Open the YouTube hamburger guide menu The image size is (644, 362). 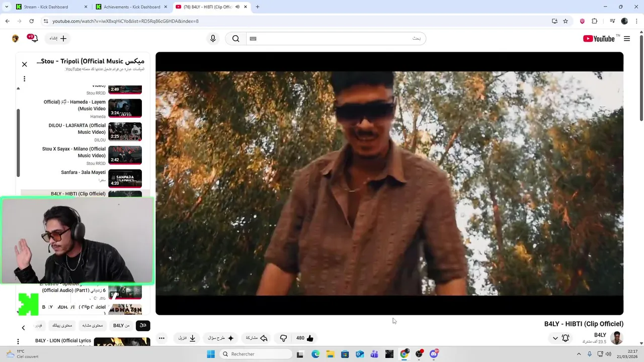tap(627, 39)
